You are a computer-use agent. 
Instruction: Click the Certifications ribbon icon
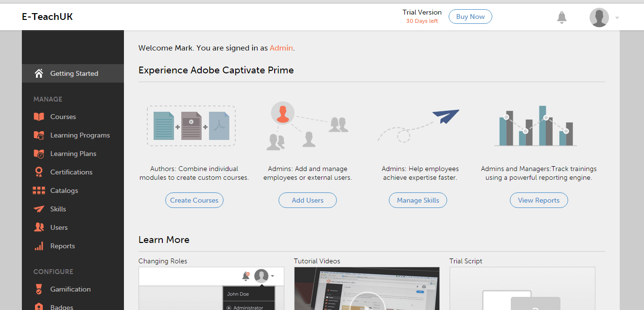(39, 172)
